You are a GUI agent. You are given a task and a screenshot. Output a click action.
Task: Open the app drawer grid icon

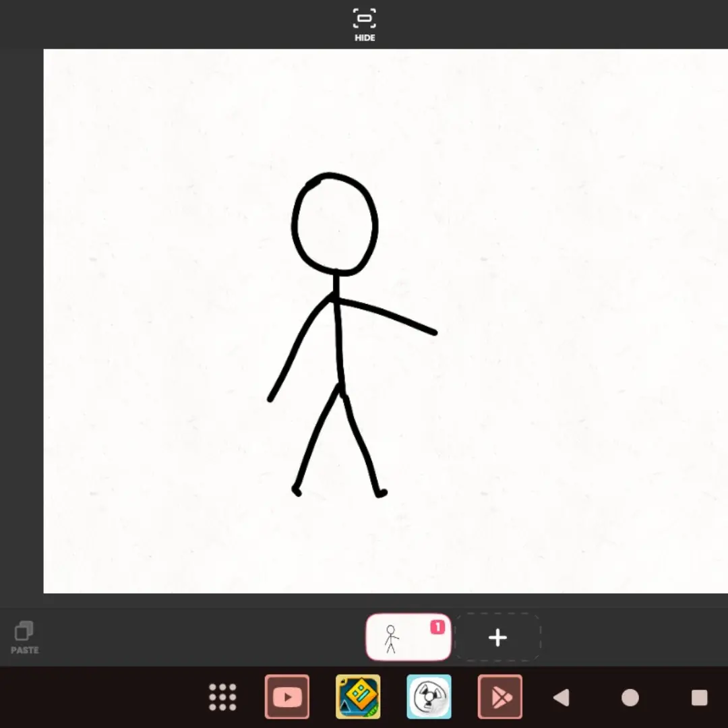(223, 697)
